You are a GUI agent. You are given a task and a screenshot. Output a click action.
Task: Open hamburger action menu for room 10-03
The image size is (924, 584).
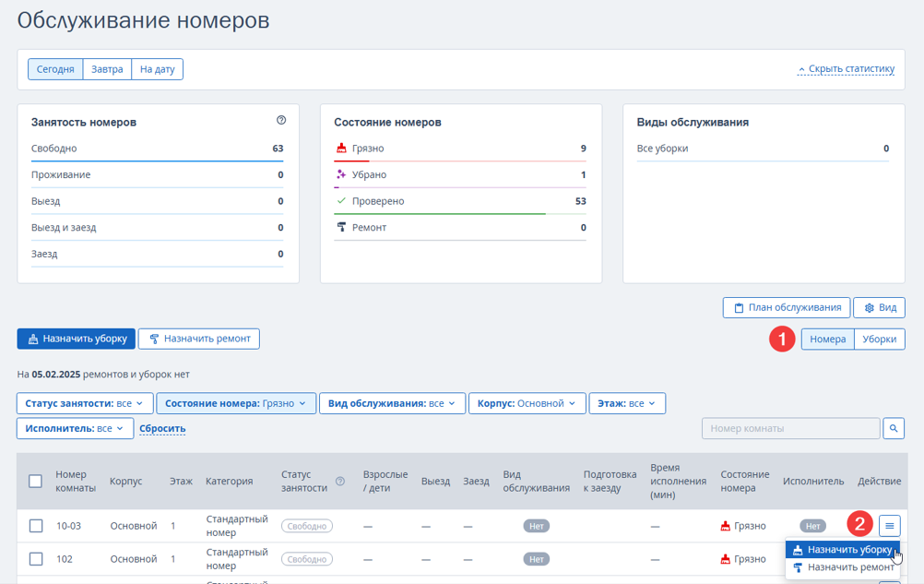[889, 526]
